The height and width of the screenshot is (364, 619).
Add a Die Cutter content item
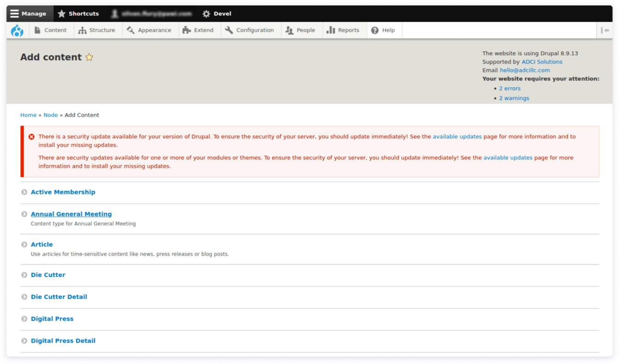[48, 275]
